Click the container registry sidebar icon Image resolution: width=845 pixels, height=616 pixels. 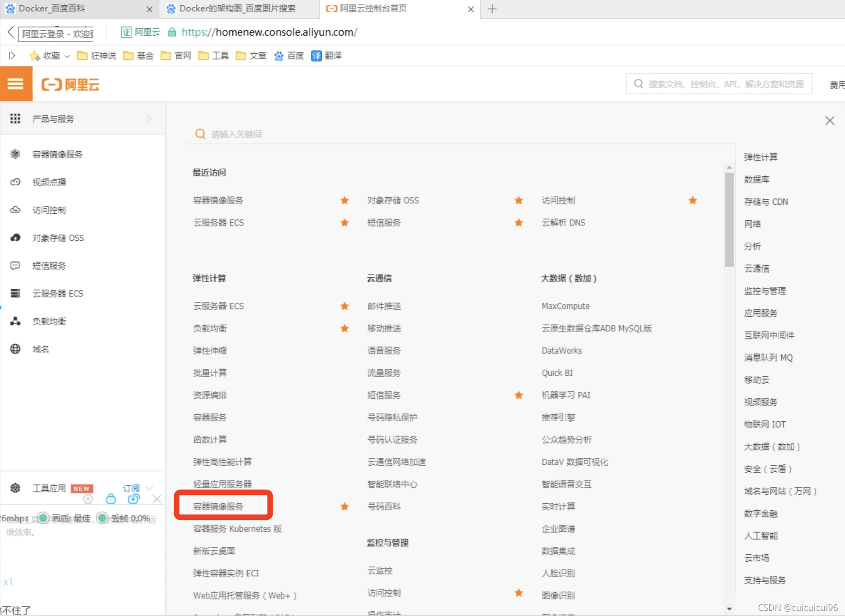(15, 154)
